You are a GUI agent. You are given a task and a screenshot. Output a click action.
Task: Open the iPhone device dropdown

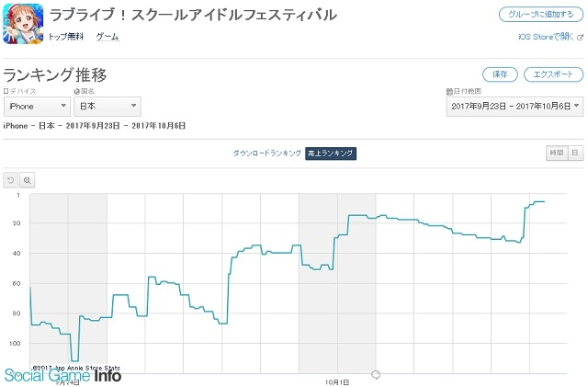coord(37,107)
